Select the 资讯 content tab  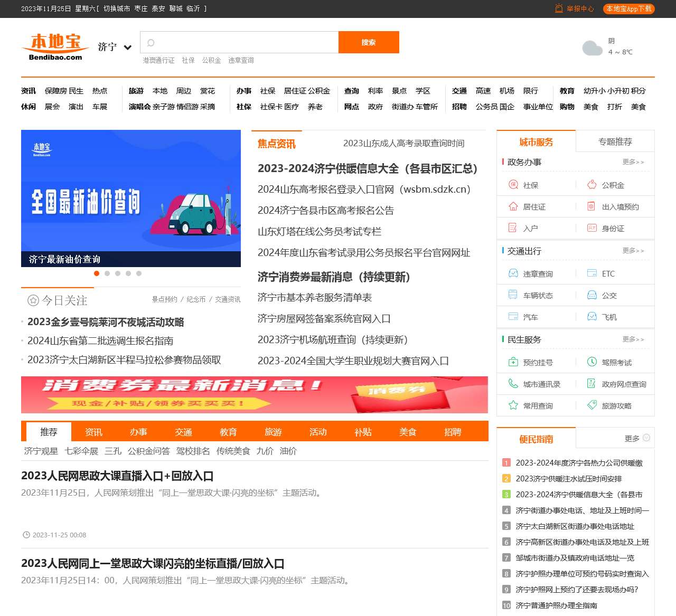93,432
